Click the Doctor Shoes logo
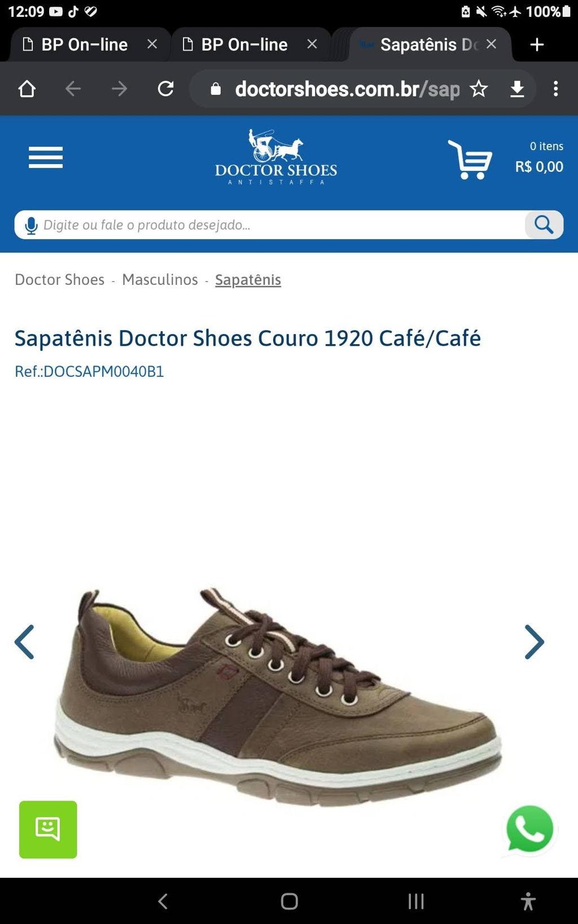The image size is (578, 924). coord(276,157)
